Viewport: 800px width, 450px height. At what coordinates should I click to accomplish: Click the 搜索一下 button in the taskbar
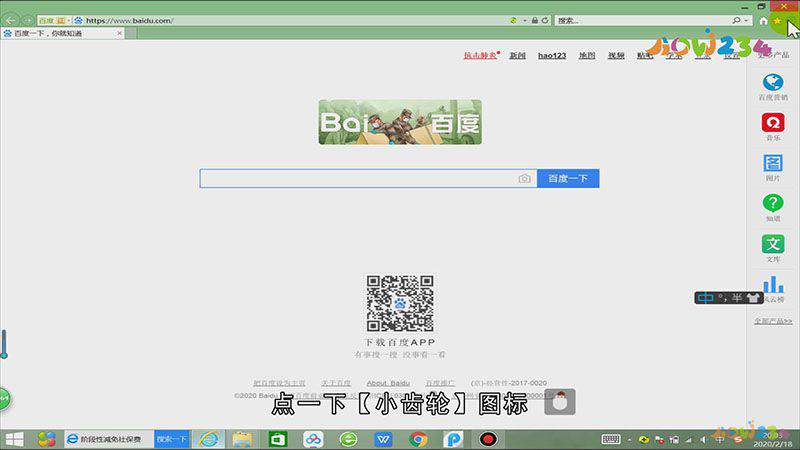pos(172,439)
